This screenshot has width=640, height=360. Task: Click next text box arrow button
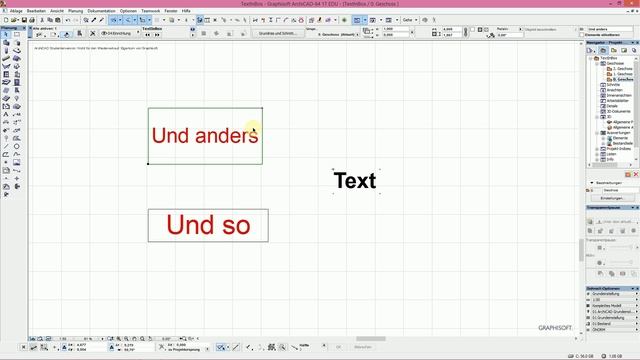(x=157, y=35)
